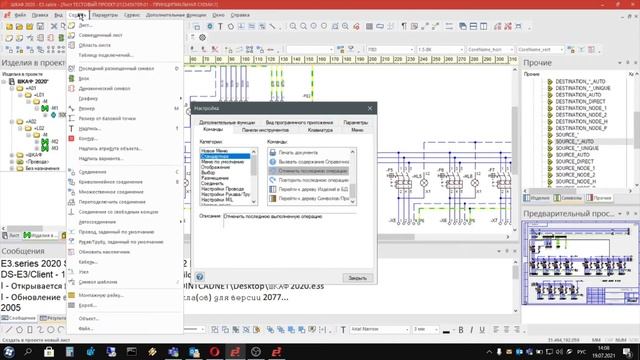Open the 'Справка' menu in menu bar
Screen dimensions: 640x360
[x=240, y=15]
